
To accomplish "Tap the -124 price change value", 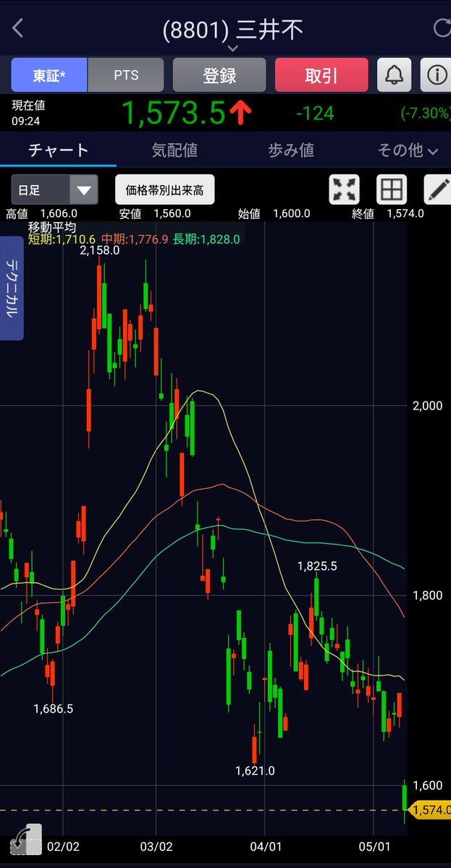I will 315,114.
